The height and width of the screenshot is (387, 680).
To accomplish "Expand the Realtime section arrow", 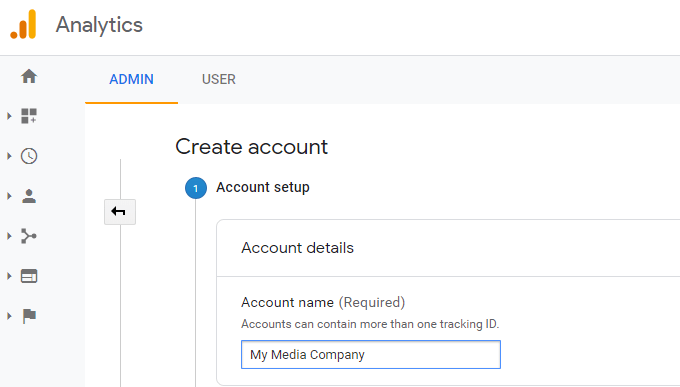I will tap(9, 156).
